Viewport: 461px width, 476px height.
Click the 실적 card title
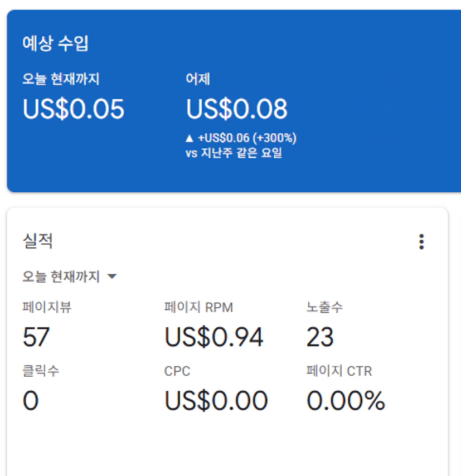pos(38,241)
